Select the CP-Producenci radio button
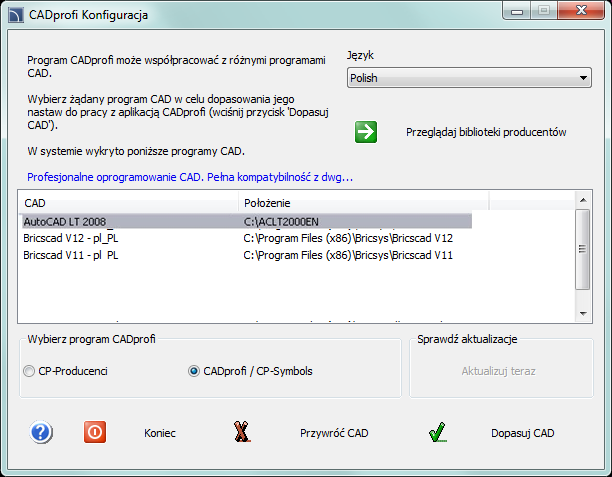 click(29, 371)
